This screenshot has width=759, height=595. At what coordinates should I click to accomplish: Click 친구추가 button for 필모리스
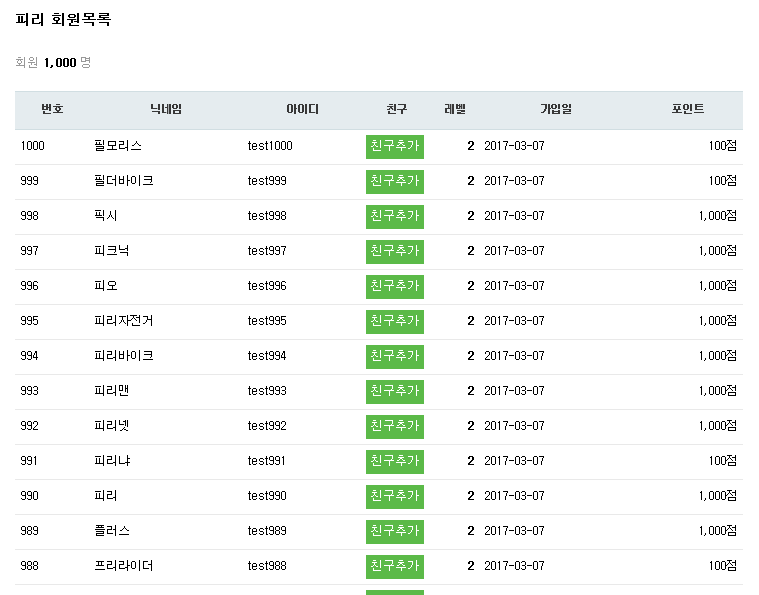coord(394,146)
